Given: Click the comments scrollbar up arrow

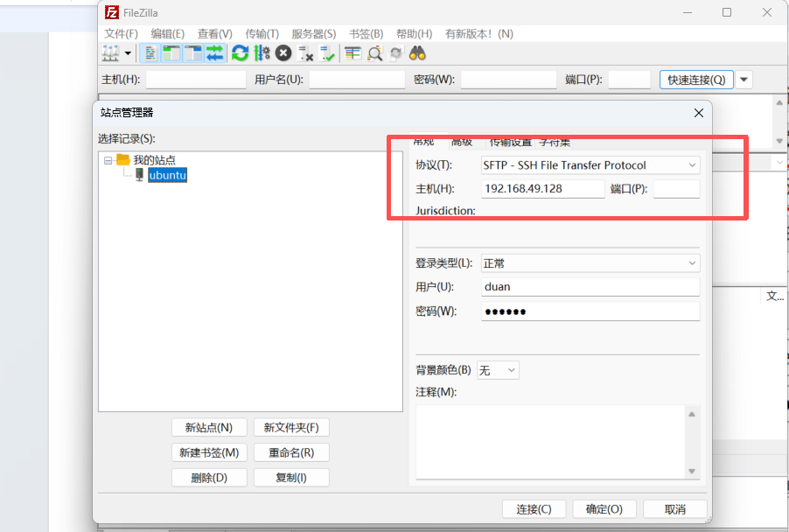Looking at the screenshot, I should point(692,414).
